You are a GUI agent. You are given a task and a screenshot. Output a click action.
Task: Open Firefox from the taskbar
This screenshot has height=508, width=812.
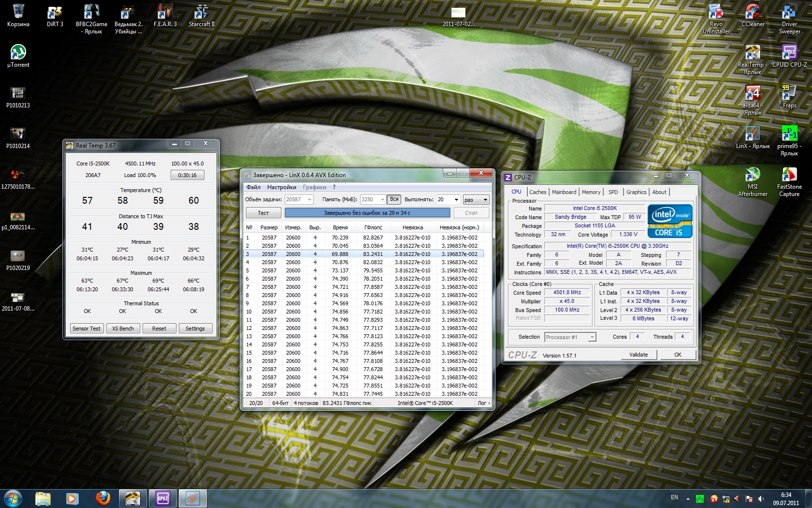(x=102, y=498)
